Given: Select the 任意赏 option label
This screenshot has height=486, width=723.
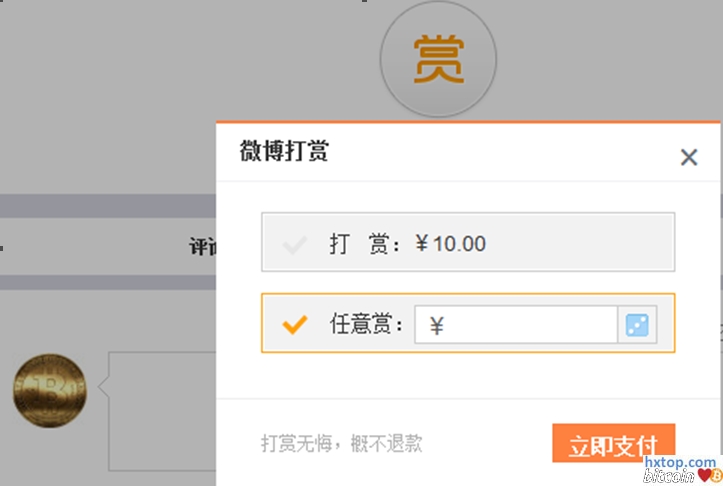Looking at the screenshot, I should tap(366, 325).
